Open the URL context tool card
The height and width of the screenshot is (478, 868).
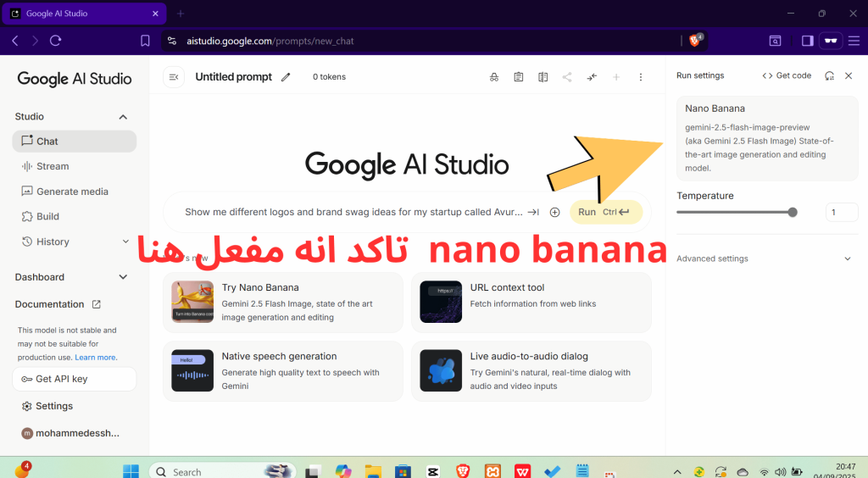pyautogui.click(x=531, y=302)
